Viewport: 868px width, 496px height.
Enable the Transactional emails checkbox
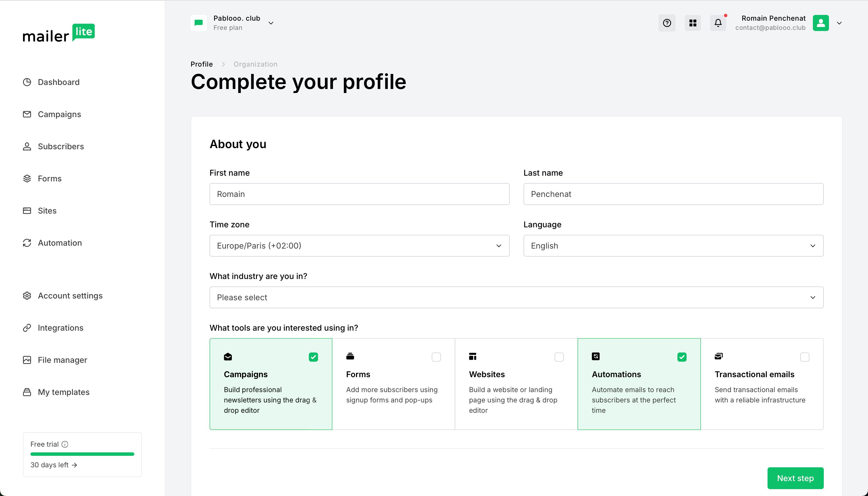805,357
